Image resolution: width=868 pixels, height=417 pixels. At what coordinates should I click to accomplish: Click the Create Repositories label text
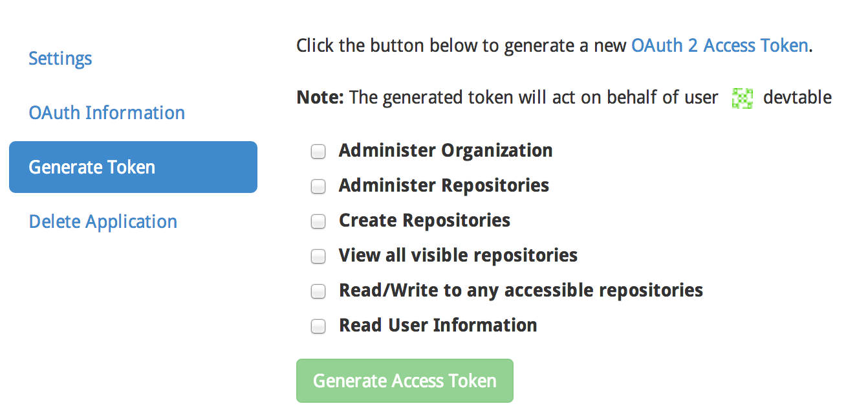(x=424, y=220)
